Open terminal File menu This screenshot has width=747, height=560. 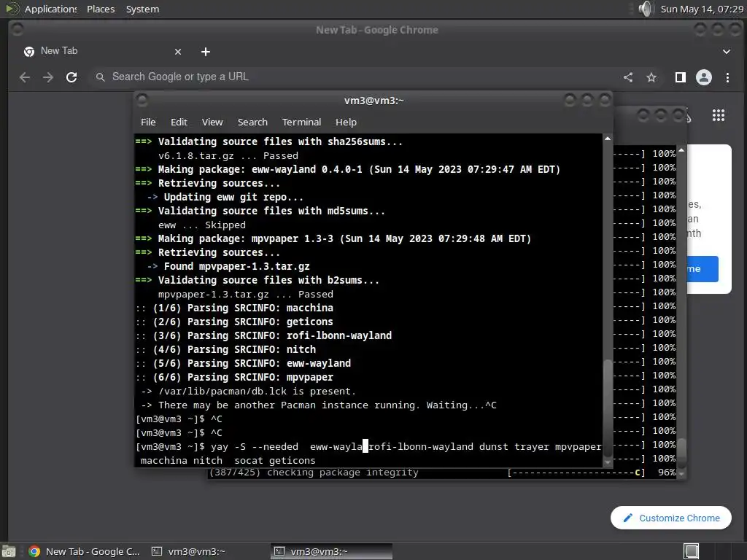click(x=148, y=122)
